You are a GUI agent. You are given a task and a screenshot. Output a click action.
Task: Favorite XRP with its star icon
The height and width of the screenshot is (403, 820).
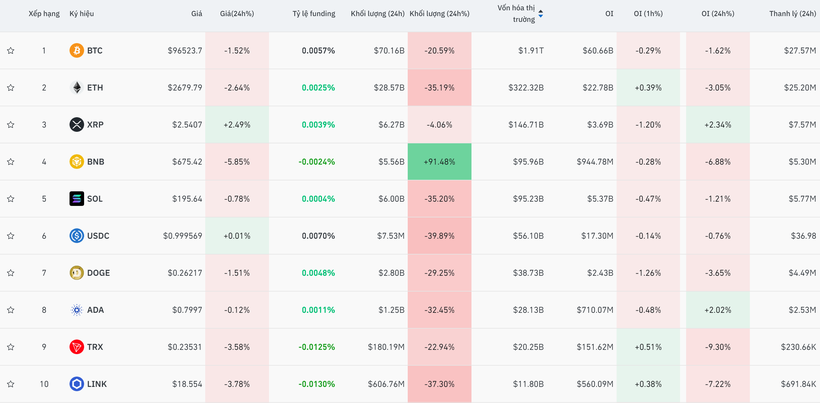point(10,124)
